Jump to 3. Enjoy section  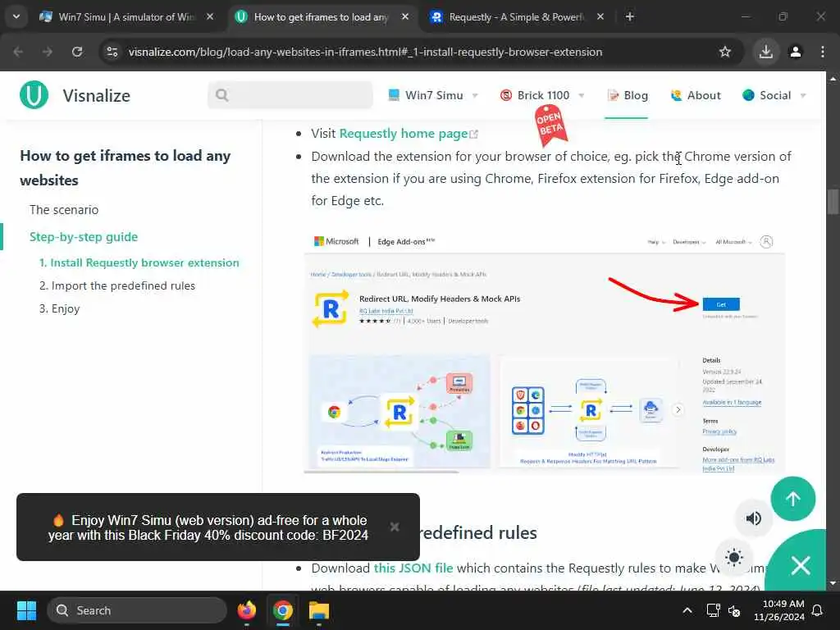59,308
